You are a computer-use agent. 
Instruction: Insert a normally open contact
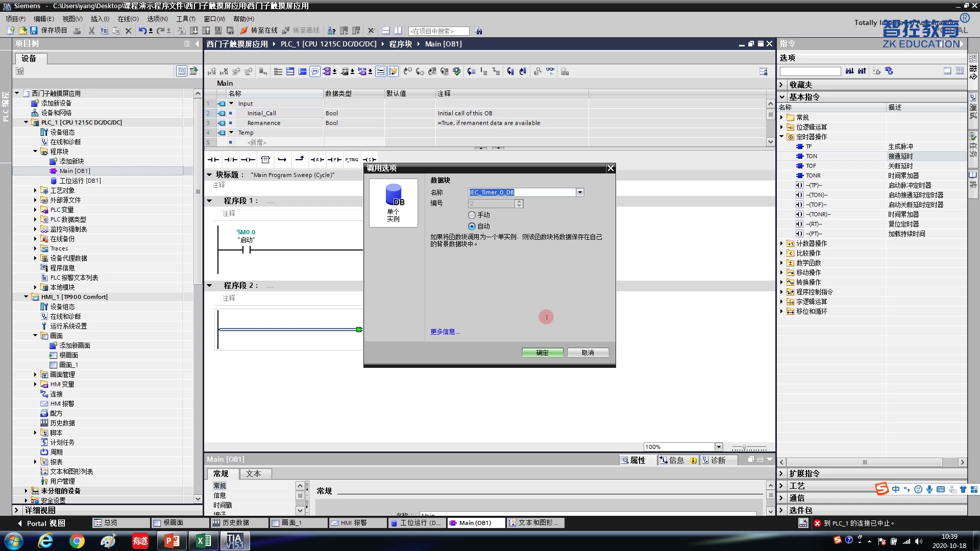pyautogui.click(x=213, y=160)
